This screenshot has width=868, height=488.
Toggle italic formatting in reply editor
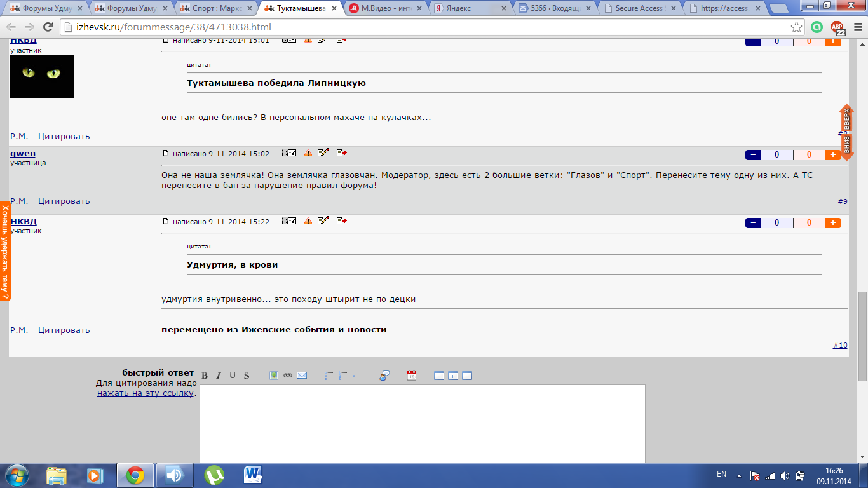[219, 376]
